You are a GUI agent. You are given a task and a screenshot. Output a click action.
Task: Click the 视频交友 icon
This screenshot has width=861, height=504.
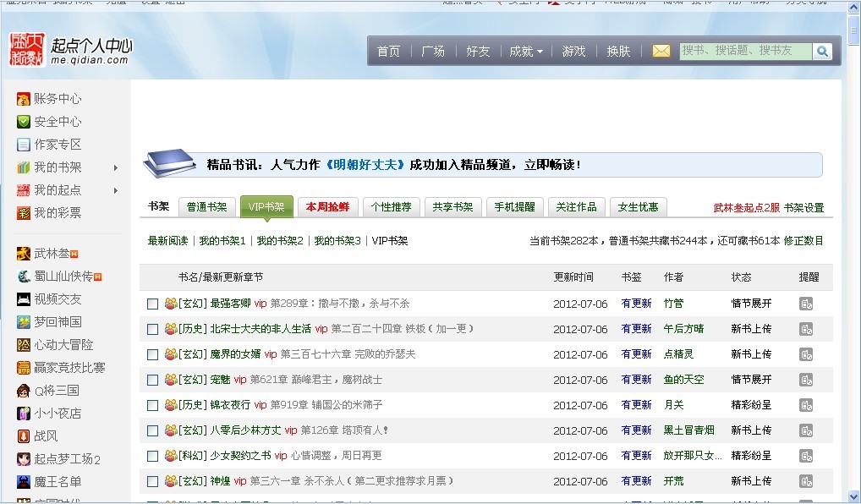pyautogui.click(x=23, y=299)
